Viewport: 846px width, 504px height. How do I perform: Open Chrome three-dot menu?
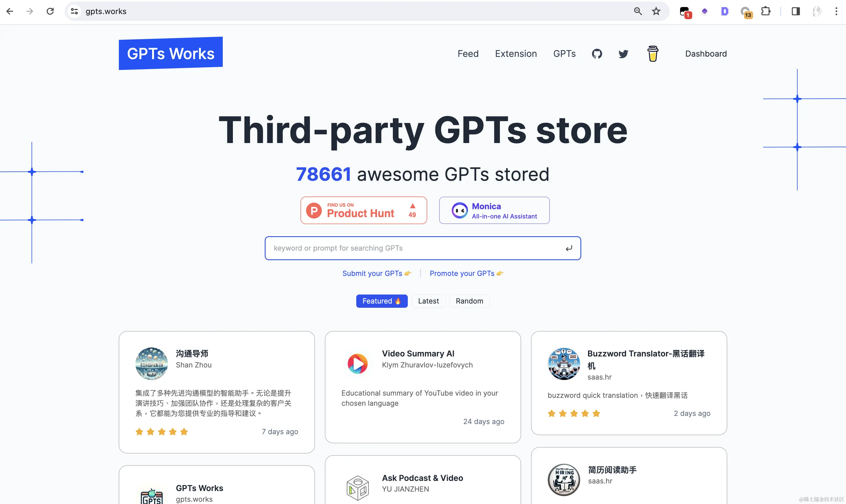836,11
